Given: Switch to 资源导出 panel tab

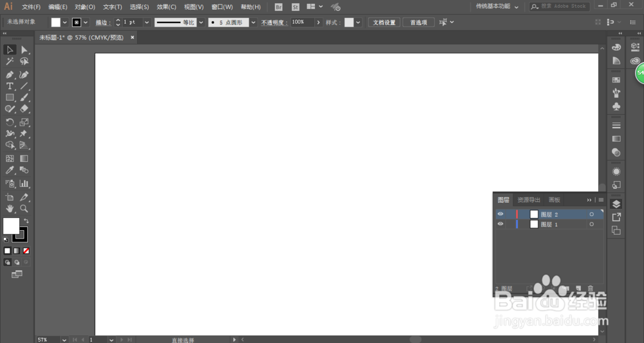Looking at the screenshot, I should click(x=529, y=200).
